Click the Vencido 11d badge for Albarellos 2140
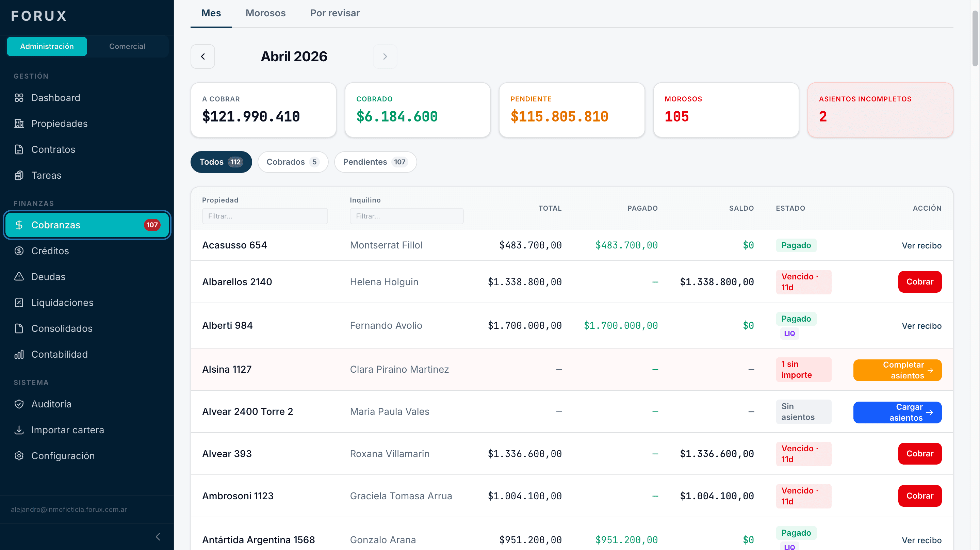980x550 pixels. 803,282
